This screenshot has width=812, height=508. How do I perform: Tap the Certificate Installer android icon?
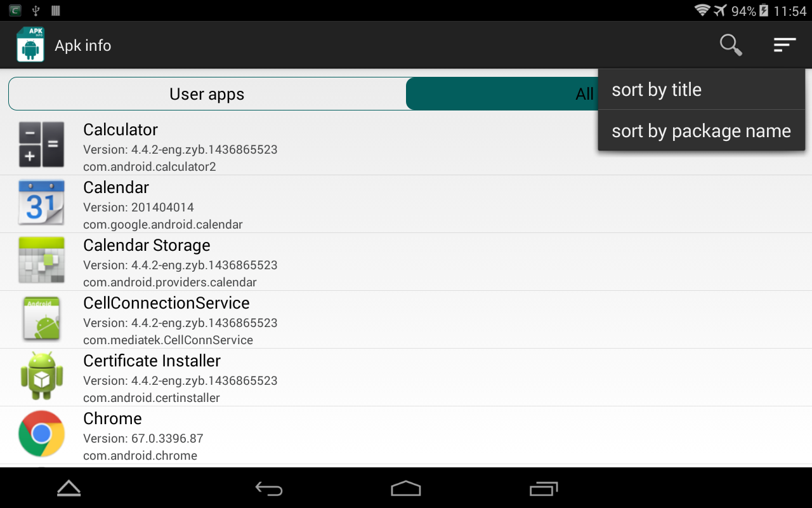click(41, 377)
